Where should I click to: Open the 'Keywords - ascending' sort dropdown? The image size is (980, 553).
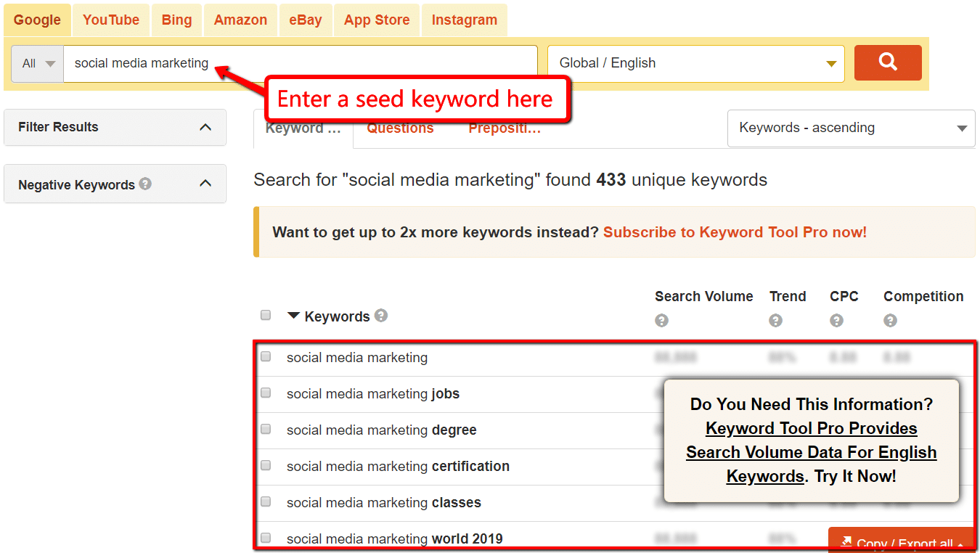[x=851, y=128]
